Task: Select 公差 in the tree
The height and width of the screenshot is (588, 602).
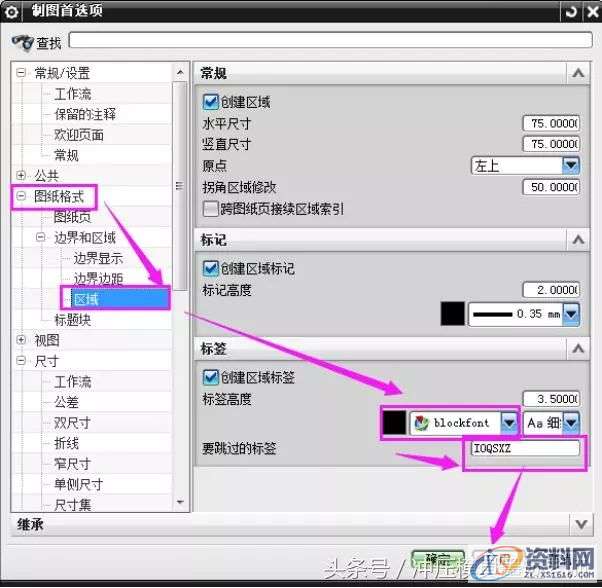Action: 66,402
